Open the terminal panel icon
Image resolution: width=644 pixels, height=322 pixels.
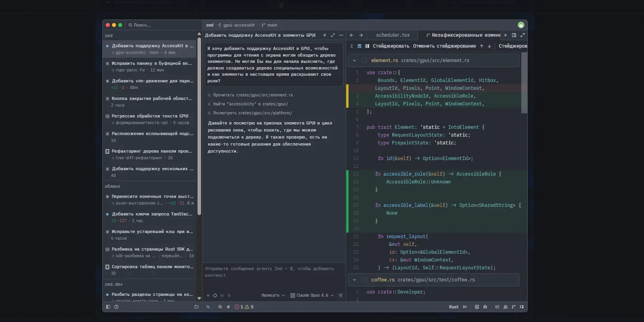pos(477,307)
